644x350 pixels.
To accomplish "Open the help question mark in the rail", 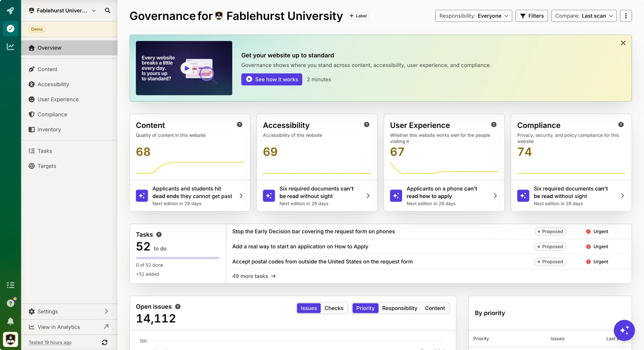I will tap(10, 303).
